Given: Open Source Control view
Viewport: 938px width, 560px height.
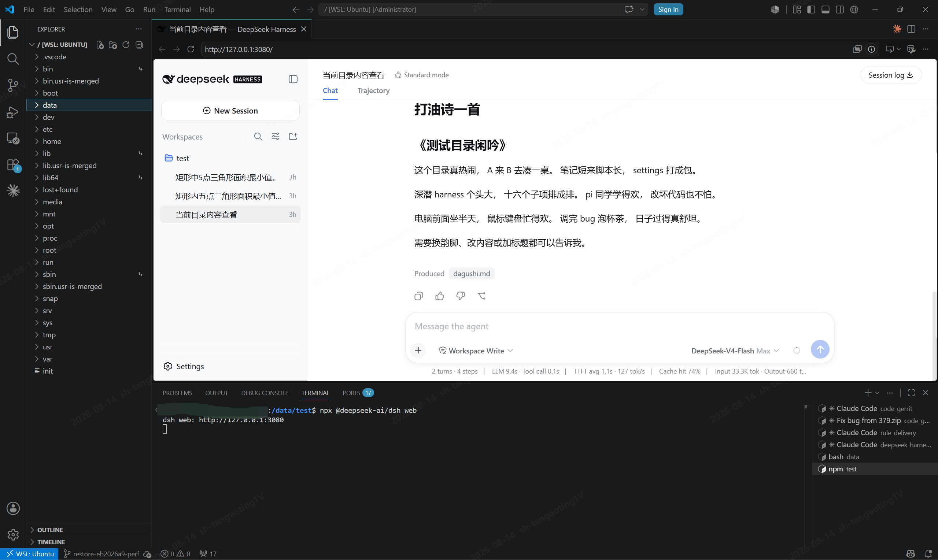Looking at the screenshot, I should tap(13, 85).
